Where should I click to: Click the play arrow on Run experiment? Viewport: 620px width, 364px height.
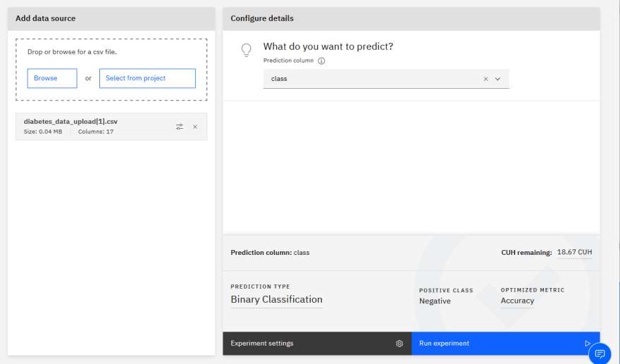point(588,344)
